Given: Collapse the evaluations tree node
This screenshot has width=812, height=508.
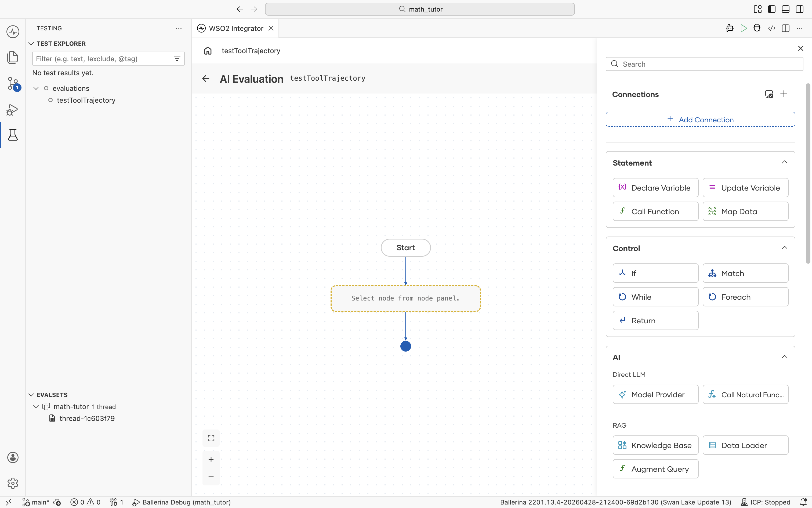Looking at the screenshot, I should click(x=36, y=88).
